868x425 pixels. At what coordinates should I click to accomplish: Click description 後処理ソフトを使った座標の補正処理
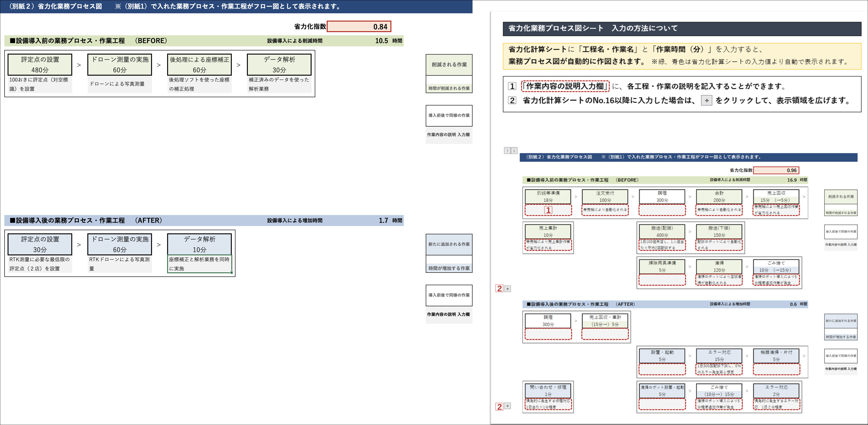pyautogui.click(x=199, y=84)
